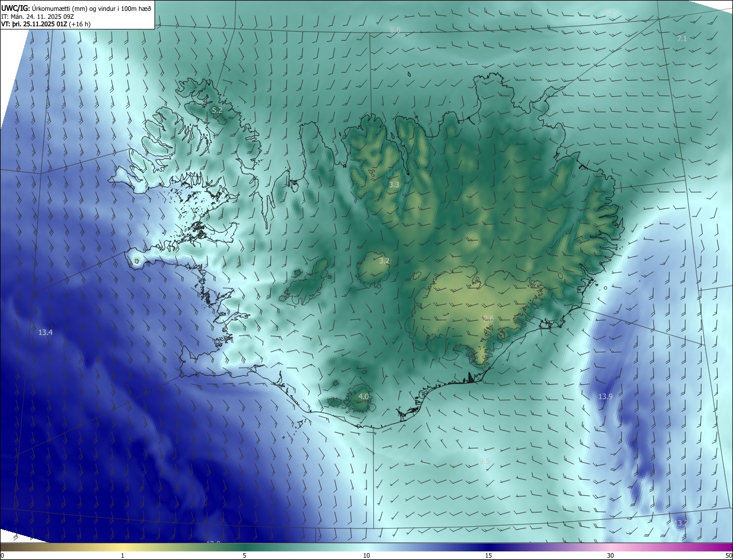Viewport: 733px width, 560px height.
Task: Click the valid time line 'VT: þri. 25.11.2025 01Z (+16 h)'
Action: pyautogui.click(x=46, y=24)
